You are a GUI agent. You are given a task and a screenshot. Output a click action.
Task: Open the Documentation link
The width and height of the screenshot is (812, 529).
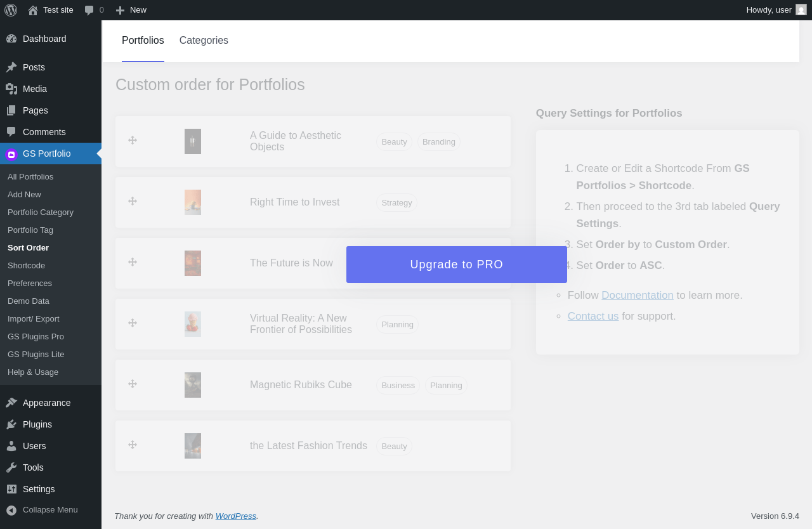638,295
